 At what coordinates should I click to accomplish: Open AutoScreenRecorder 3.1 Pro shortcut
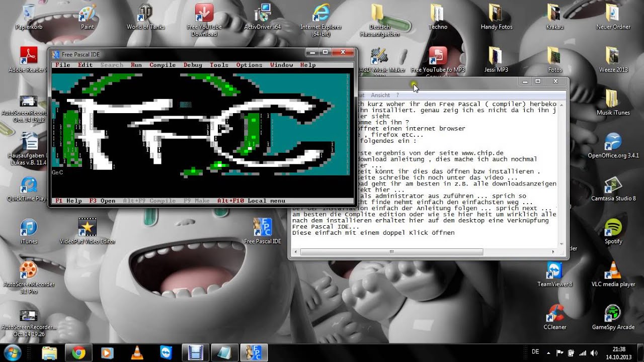coord(29,278)
